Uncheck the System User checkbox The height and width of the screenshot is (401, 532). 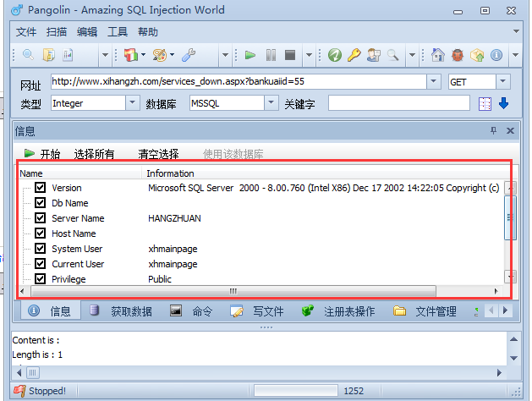click(x=40, y=249)
